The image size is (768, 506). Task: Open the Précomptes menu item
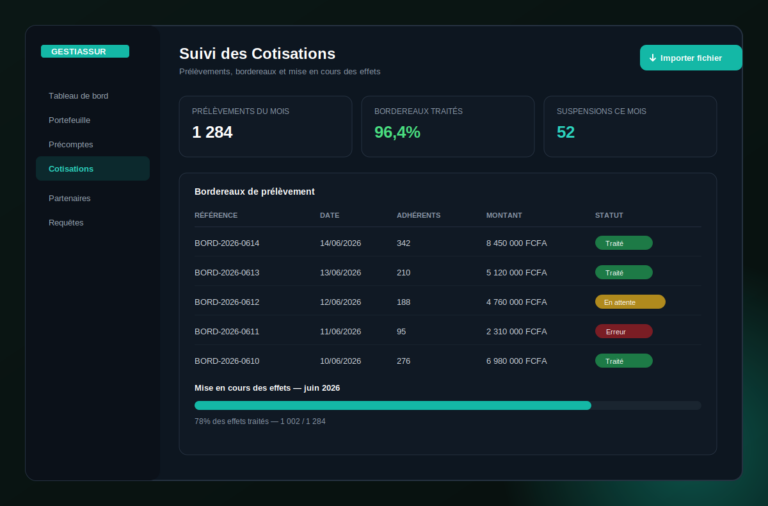pos(71,145)
